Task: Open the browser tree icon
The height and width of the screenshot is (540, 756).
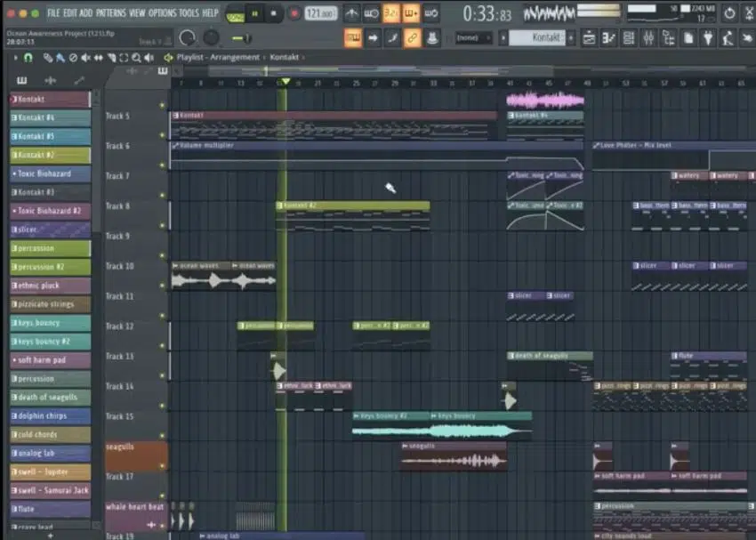Action: point(668,37)
